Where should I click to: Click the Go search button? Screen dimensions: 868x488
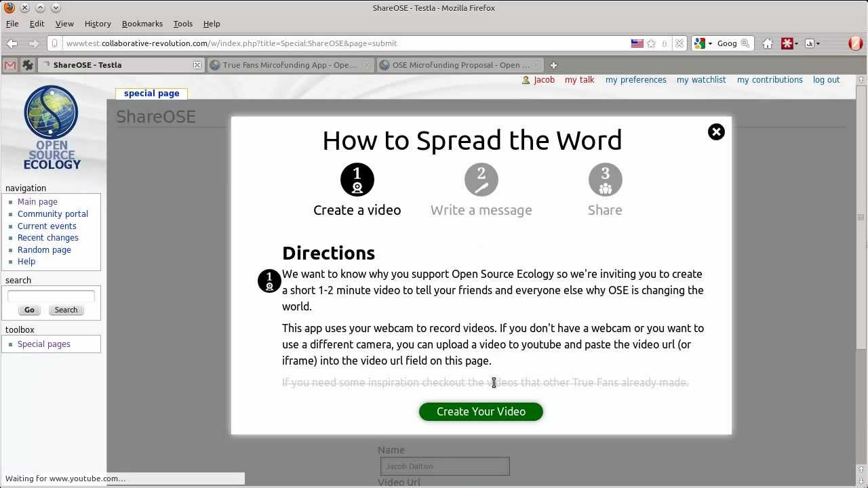29,310
